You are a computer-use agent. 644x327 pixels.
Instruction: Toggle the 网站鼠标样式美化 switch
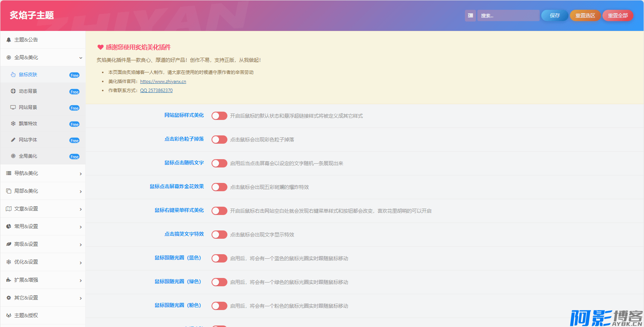[x=219, y=116]
